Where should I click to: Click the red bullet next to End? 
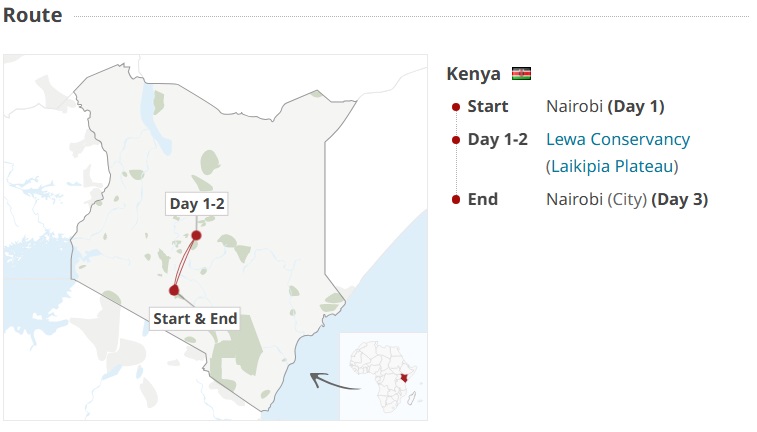coord(456,200)
